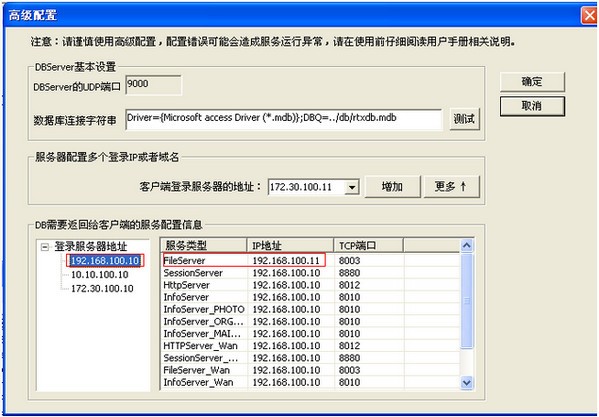The image size is (599, 417).
Task: Select the HttpServer row in the list
Action: [310, 285]
